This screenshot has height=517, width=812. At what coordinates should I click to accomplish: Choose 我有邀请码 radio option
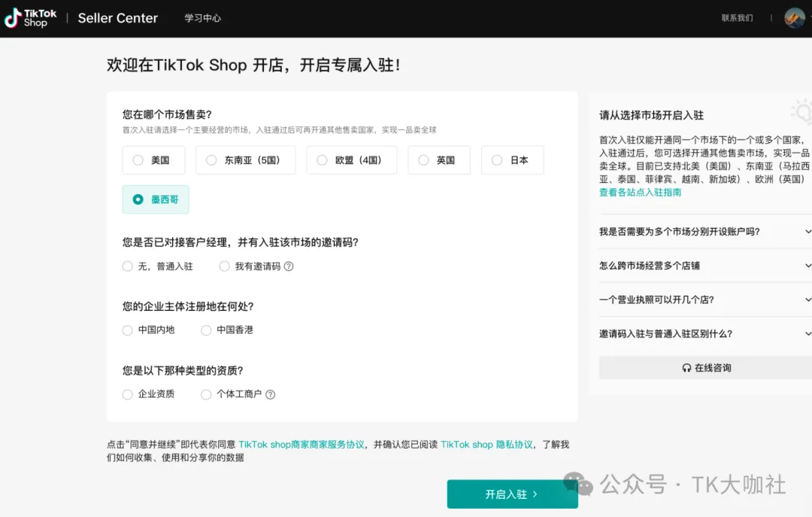252,266
